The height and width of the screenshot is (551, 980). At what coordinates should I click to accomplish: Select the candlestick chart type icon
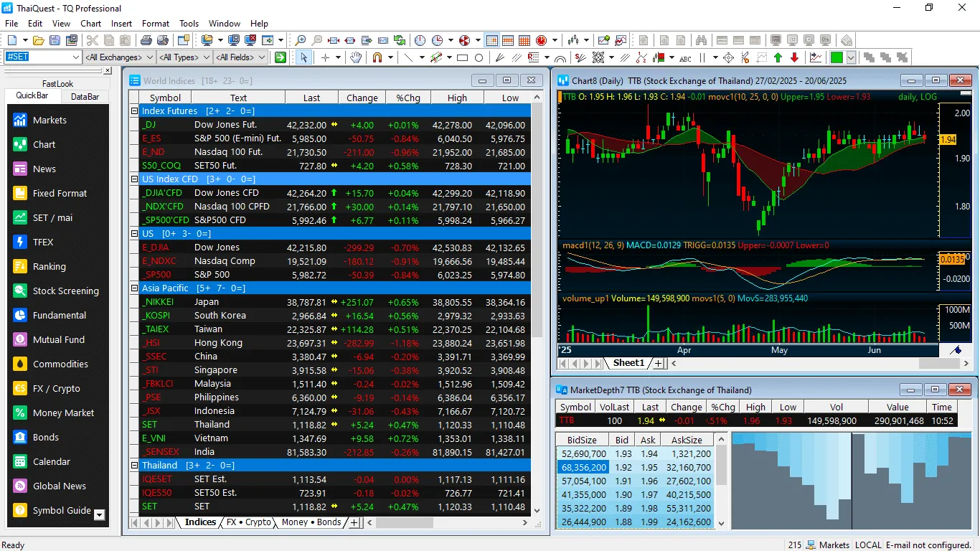tap(573, 40)
